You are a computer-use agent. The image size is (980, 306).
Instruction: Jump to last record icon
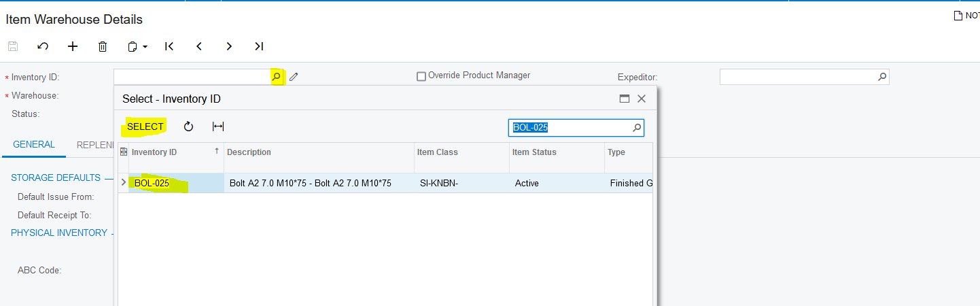(259, 46)
